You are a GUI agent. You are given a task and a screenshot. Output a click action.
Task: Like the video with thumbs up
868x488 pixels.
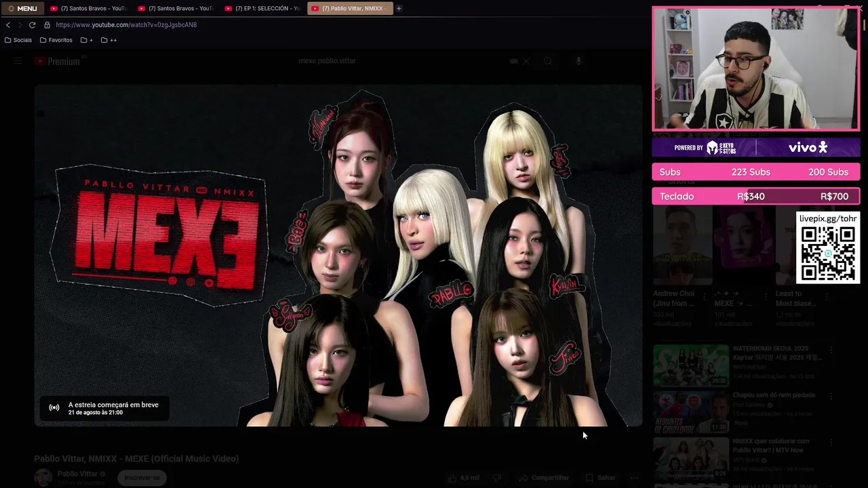coord(463,478)
